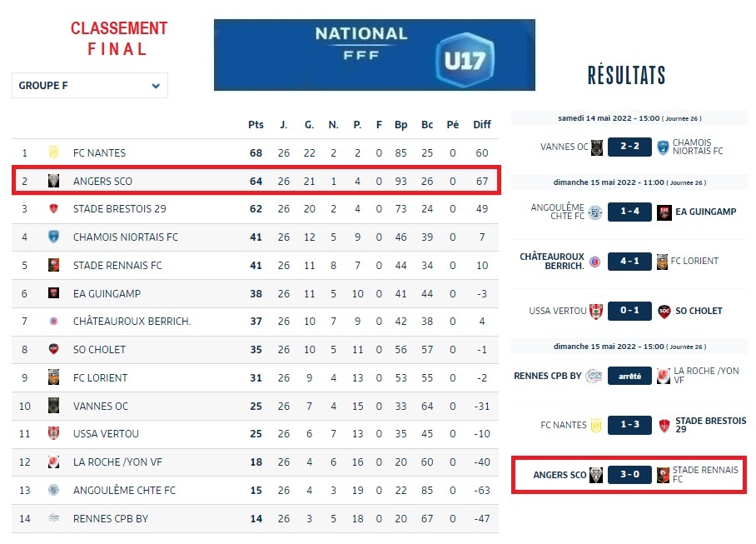Click the National FFF U17 banner

374,55
